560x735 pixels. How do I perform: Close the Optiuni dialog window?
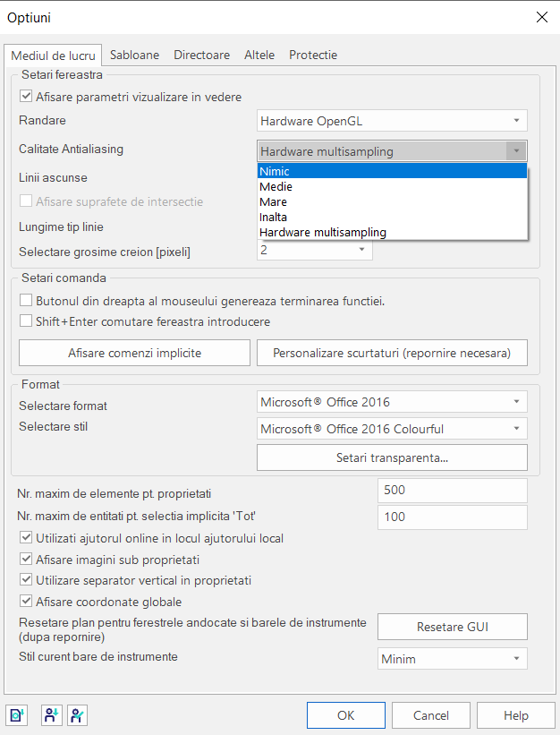[542, 17]
